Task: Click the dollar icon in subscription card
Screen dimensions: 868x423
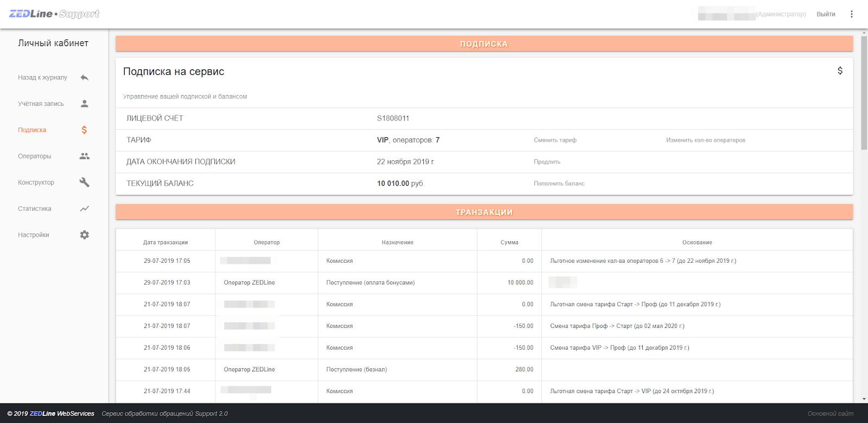Action: [x=840, y=71]
